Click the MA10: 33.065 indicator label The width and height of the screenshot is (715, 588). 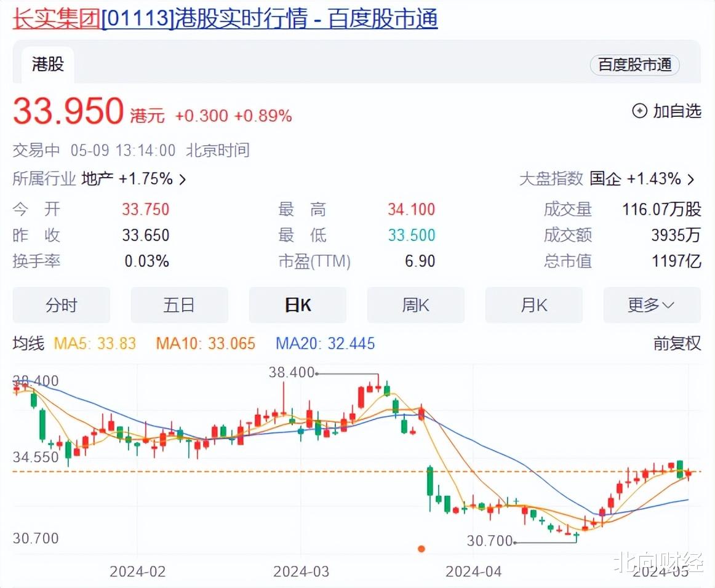[206, 343]
